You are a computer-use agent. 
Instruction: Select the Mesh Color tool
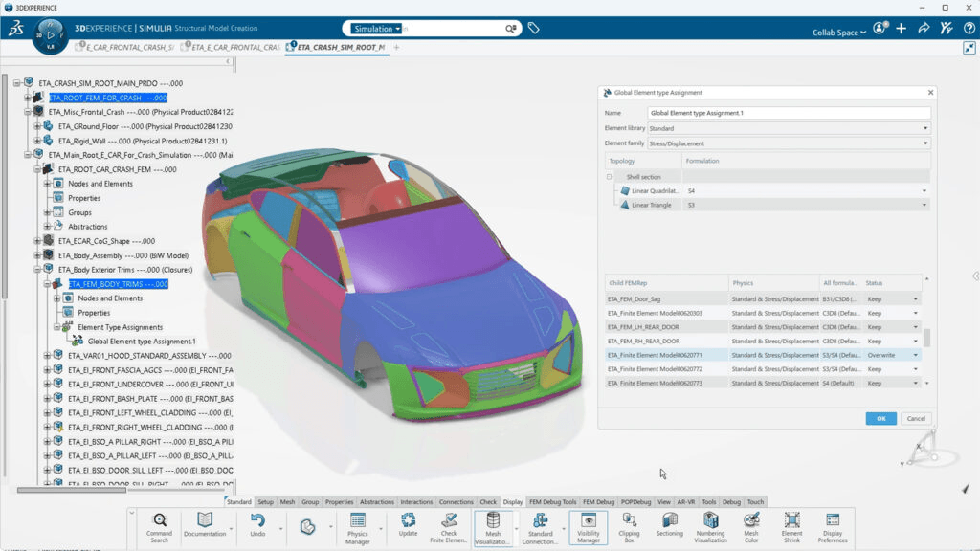pyautogui.click(x=751, y=525)
